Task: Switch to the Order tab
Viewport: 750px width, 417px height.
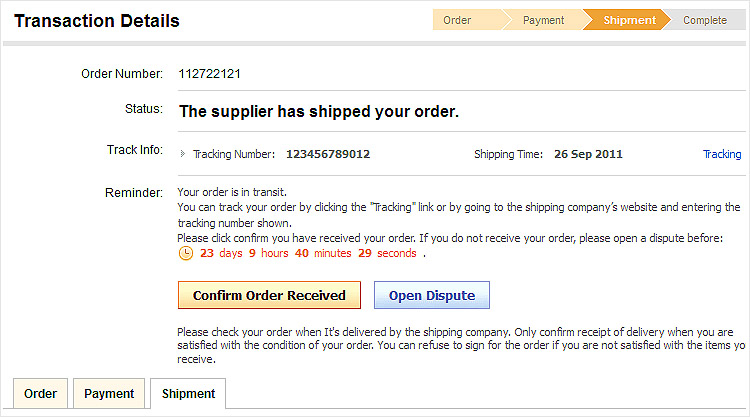Action: pyautogui.click(x=40, y=394)
